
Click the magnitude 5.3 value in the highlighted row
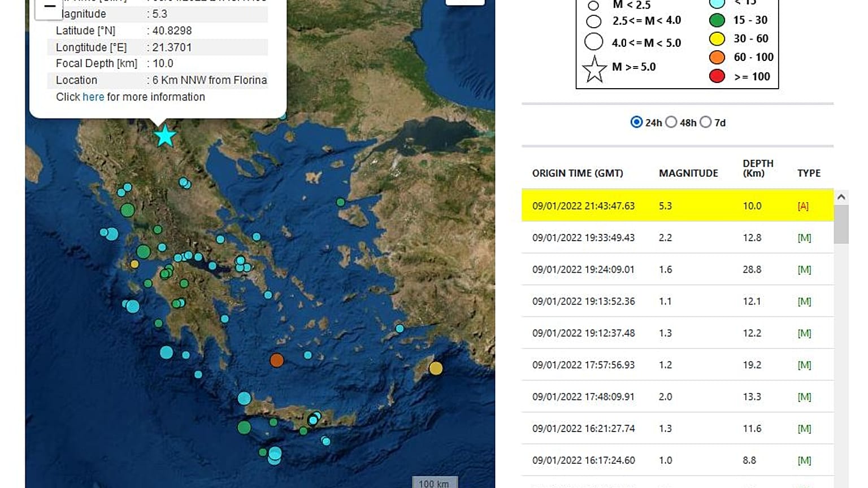(665, 206)
